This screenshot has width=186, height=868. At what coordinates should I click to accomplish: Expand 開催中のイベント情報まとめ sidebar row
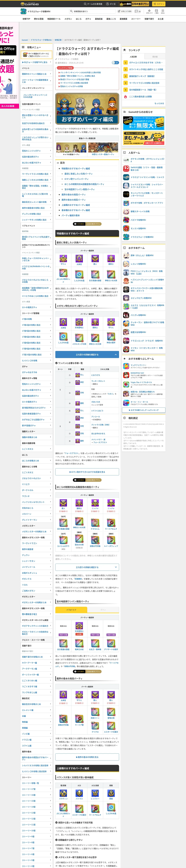(x=37, y=74)
